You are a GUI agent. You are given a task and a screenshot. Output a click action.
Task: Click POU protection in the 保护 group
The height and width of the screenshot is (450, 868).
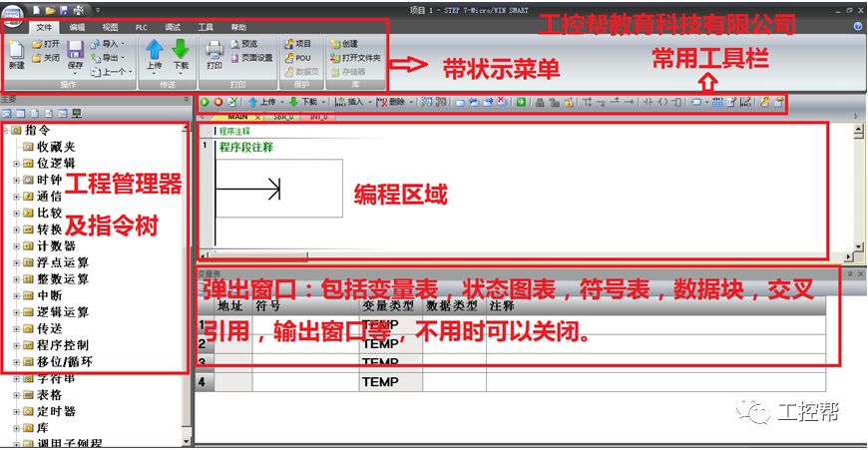pyautogui.click(x=298, y=58)
